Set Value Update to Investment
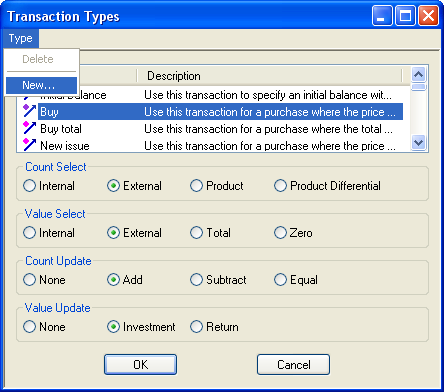444x392 pixels. click(x=141, y=327)
